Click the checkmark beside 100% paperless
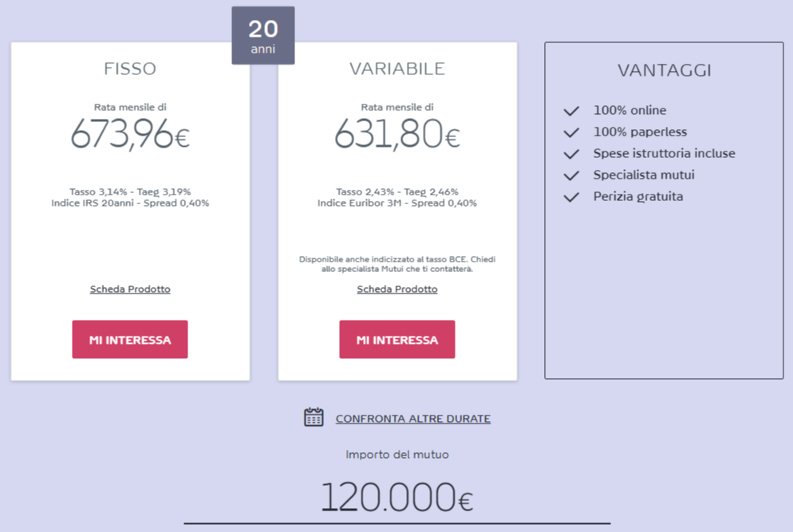Screen dimensions: 793x532 pos(570,132)
